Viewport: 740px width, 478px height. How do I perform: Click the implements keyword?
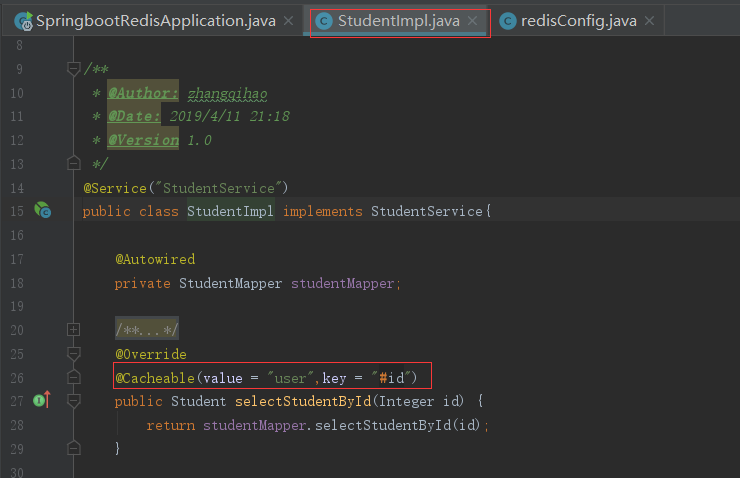click(x=323, y=211)
